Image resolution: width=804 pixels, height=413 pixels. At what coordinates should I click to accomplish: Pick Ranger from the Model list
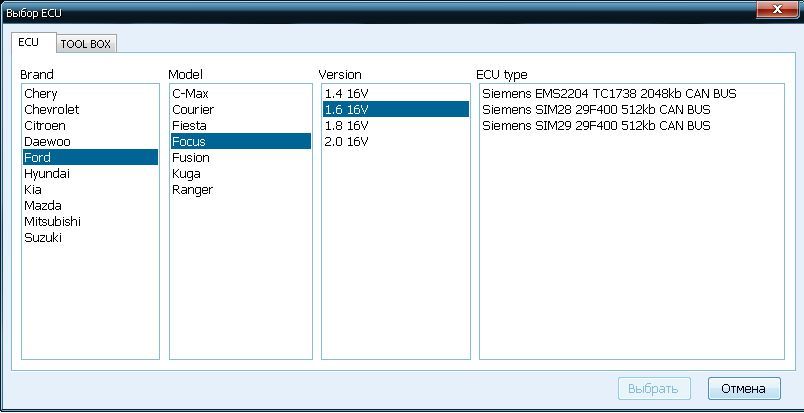[x=241, y=189]
